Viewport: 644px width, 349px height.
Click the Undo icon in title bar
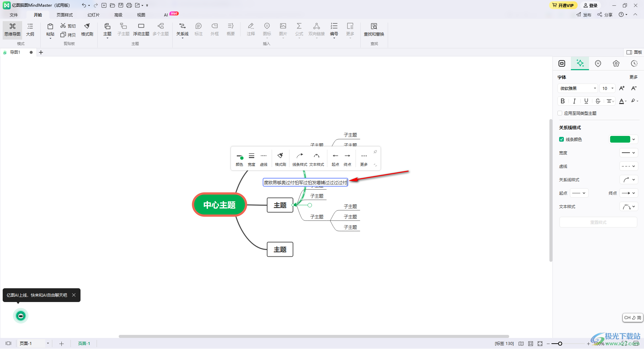pos(84,5)
